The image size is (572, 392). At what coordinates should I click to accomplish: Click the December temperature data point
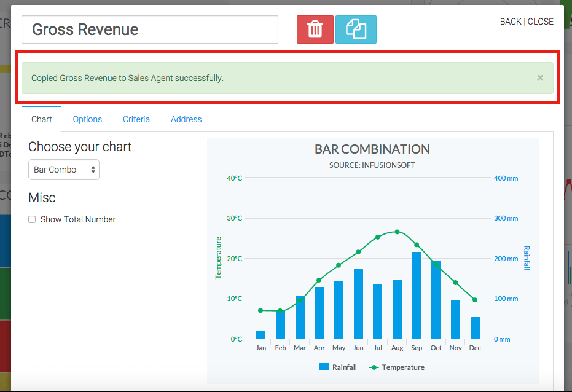(x=475, y=300)
